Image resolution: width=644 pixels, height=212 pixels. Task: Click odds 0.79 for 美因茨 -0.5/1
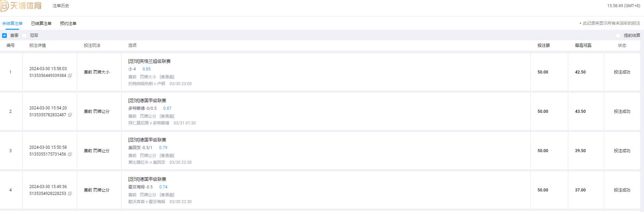click(x=163, y=148)
